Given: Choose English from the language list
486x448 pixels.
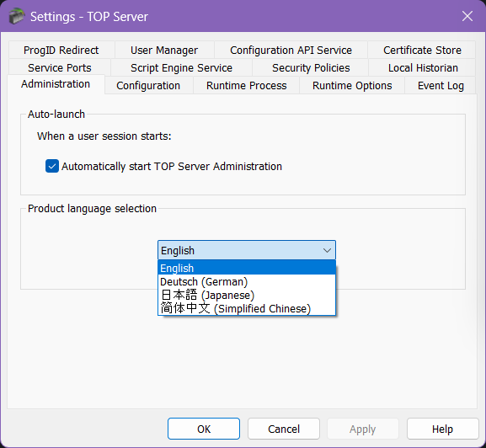Looking at the screenshot, I should [x=247, y=268].
